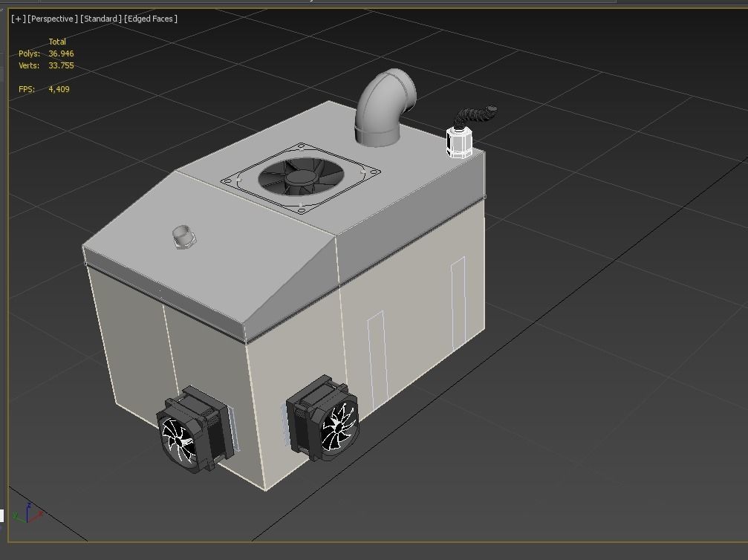Screen dimensions: 748x560
Task: Select the square fan on top of the box
Action: pos(301,178)
